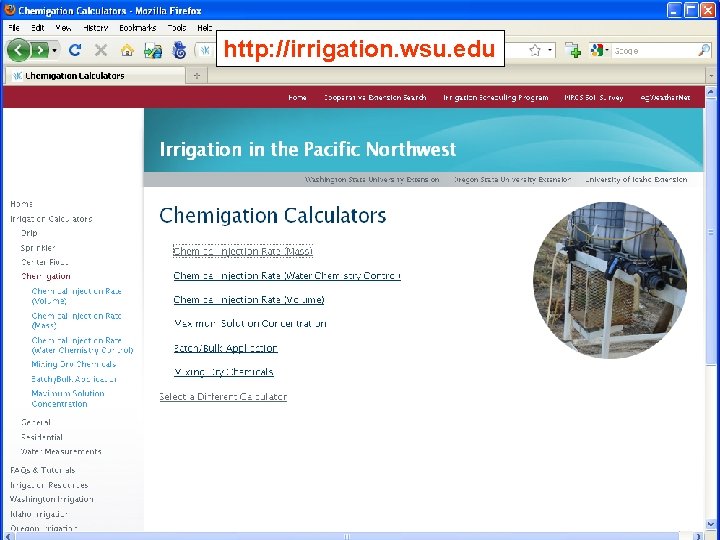This screenshot has width=720, height=540.
Task: Visit Washington State University Extension link
Action: pos(372,180)
